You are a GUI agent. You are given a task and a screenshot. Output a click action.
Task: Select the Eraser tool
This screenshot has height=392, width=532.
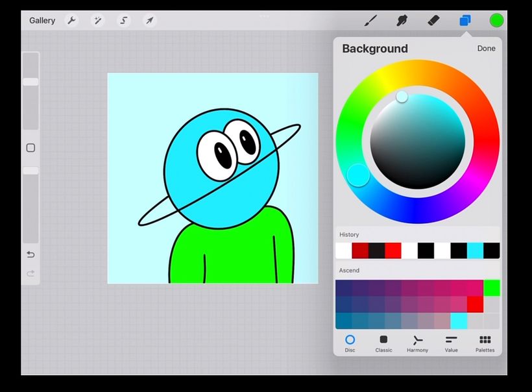433,21
